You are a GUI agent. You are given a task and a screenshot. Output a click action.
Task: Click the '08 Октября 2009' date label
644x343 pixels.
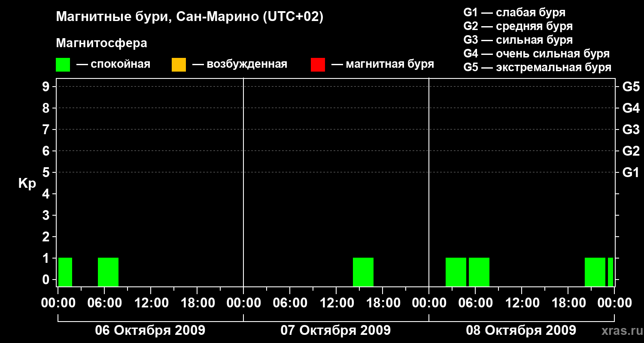(521, 331)
